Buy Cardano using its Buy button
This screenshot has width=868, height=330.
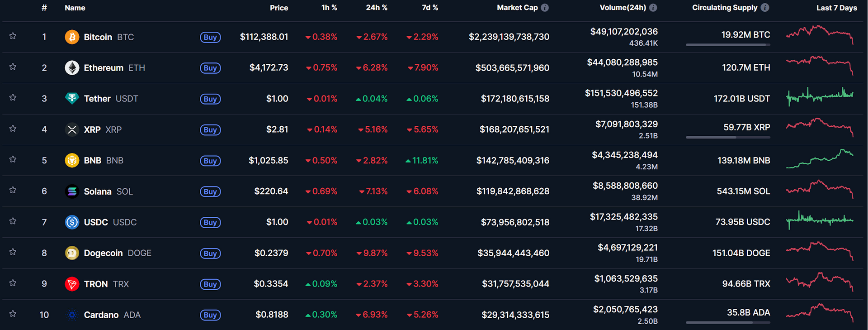point(210,315)
